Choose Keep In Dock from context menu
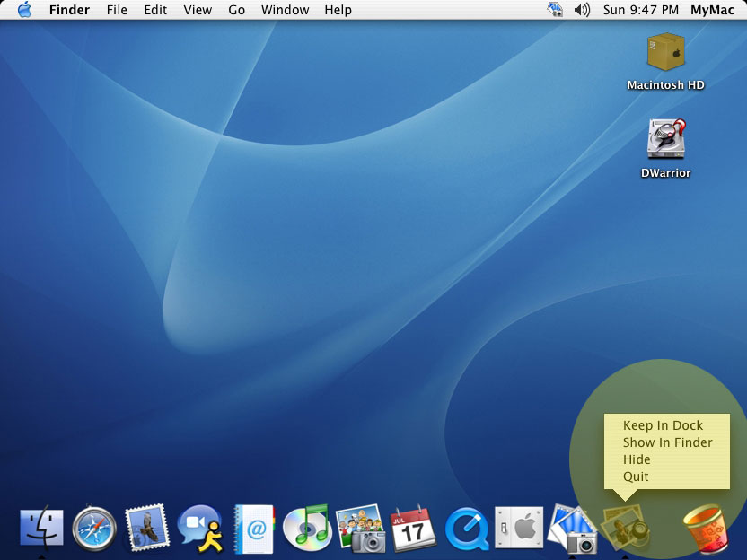The image size is (747, 560). click(x=663, y=425)
